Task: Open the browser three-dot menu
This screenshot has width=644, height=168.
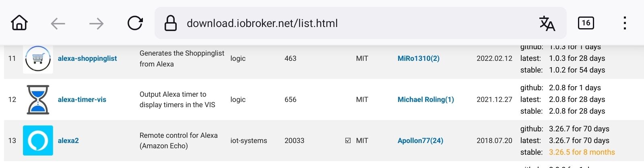Action: click(x=625, y=23)
